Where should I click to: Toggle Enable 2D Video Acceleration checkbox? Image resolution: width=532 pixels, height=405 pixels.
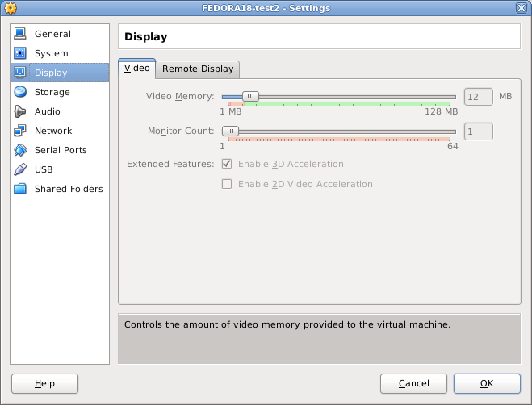click(227, 184)
